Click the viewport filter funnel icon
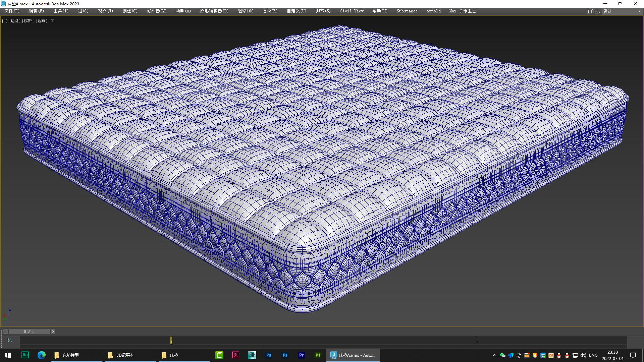The width and height of the screenshot is (644, 362). click(53, 21)
